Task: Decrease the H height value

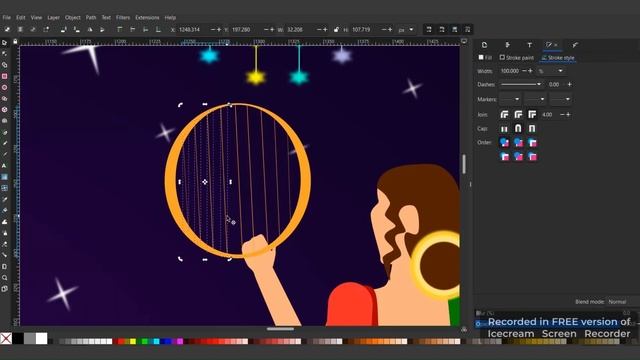Action: [x=384, y=30]
